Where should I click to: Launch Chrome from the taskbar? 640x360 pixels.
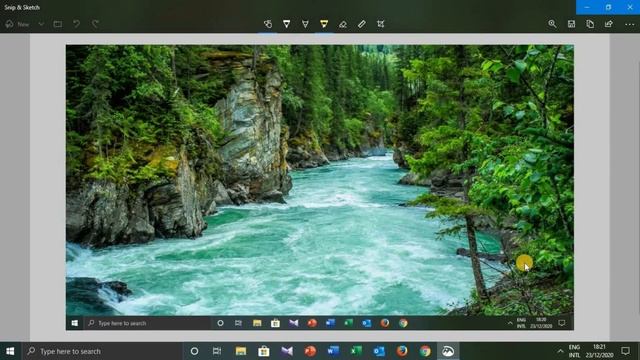pos(425,351)
